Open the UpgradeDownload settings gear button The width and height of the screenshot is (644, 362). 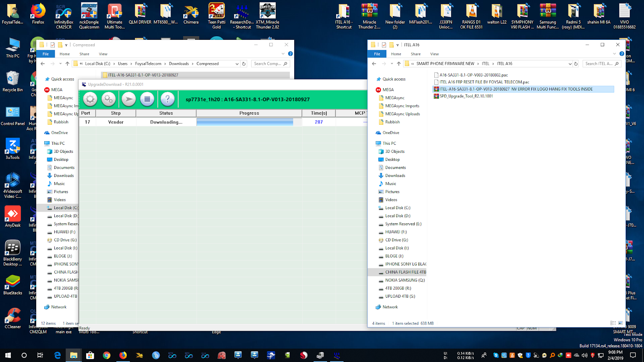click(x=90, y=99)
